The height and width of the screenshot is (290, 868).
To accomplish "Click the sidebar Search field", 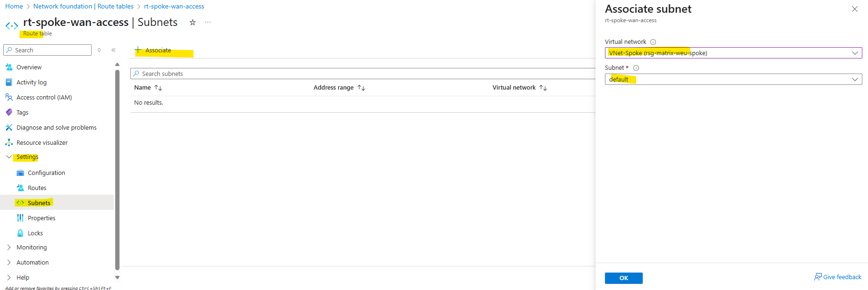I will (47, 50).
